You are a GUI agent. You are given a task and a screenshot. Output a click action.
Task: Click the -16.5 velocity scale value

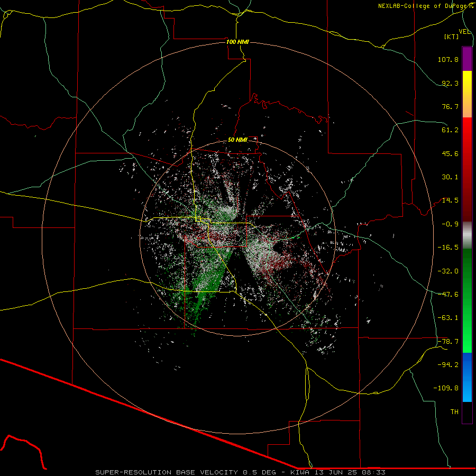point(448,248)
